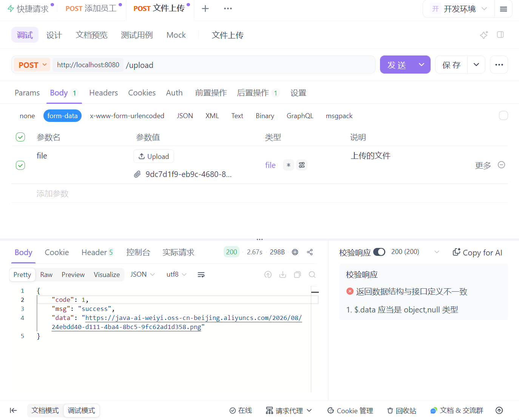
Task: Toggle the side panel layout icon
Action: [500, 35]
